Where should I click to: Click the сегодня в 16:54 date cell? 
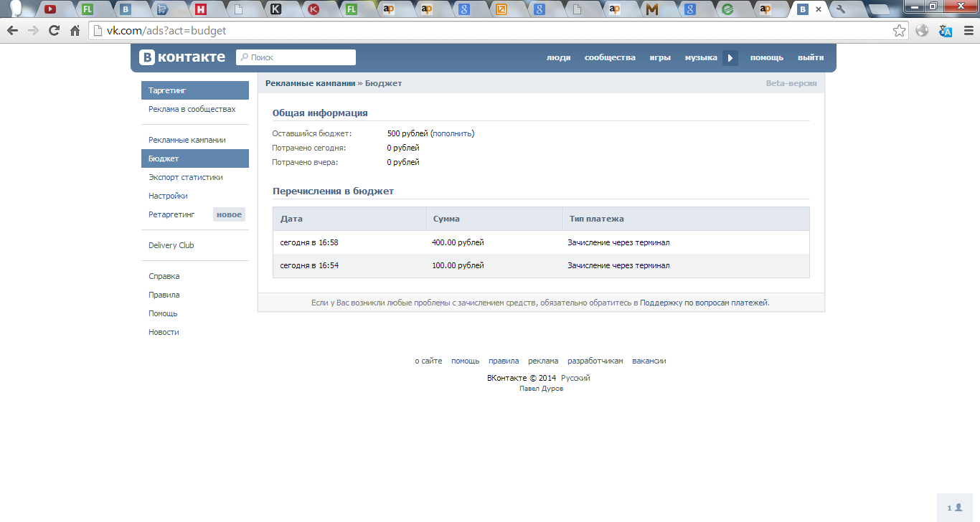pos(309,265)
